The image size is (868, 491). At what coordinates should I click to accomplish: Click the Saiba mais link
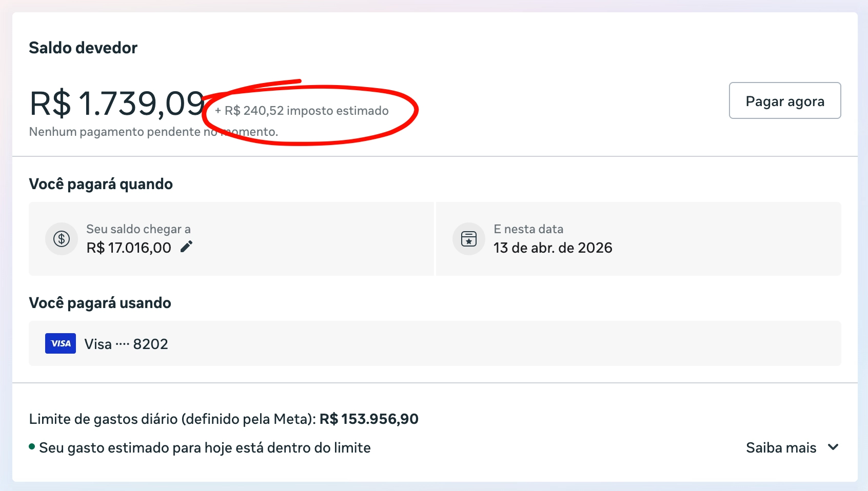point(781,447)
